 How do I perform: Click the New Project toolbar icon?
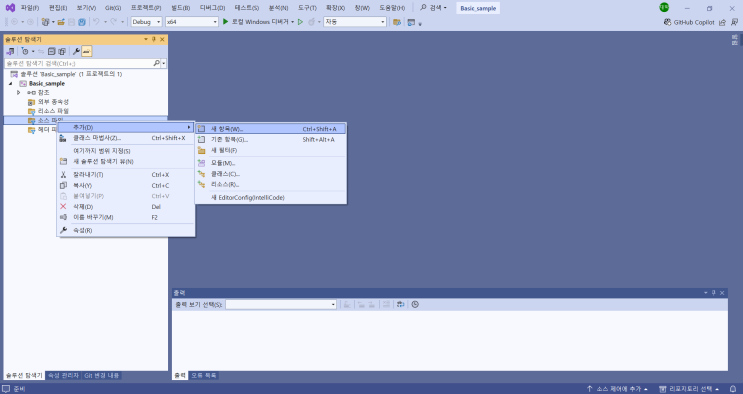pyautogui.click(x=45, y=22)
